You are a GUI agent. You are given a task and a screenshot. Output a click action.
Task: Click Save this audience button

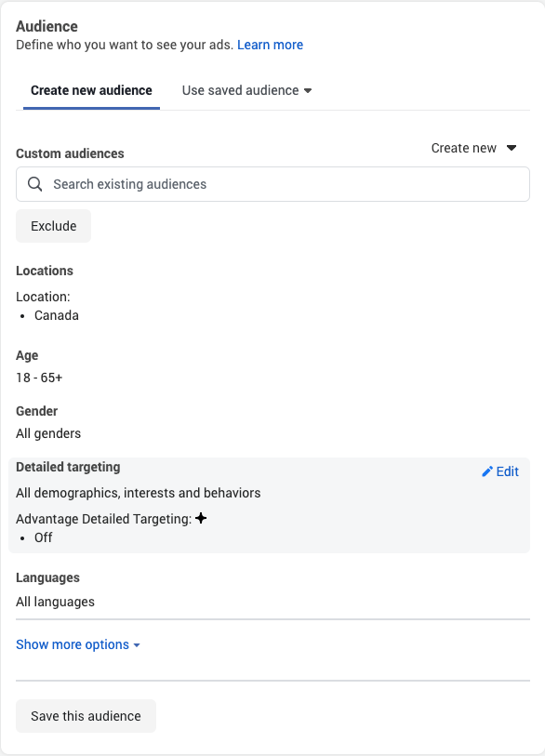[86, 716]
